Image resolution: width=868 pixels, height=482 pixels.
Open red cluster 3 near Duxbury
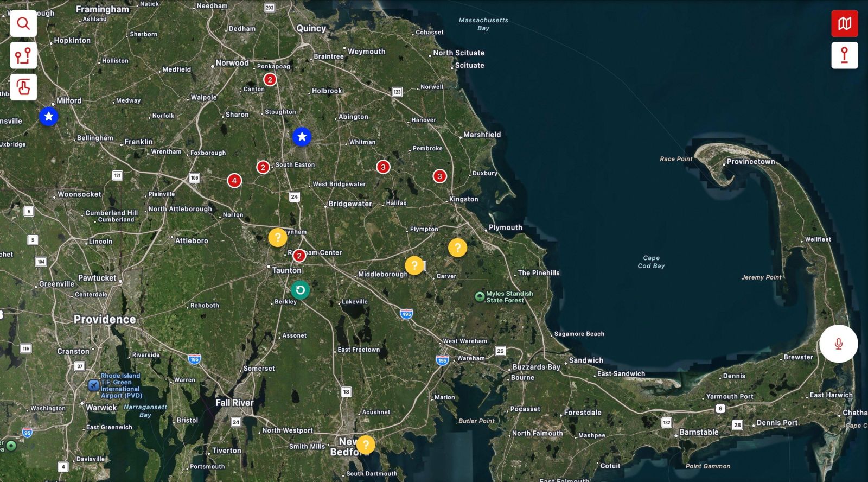click(x=439, y=176)
